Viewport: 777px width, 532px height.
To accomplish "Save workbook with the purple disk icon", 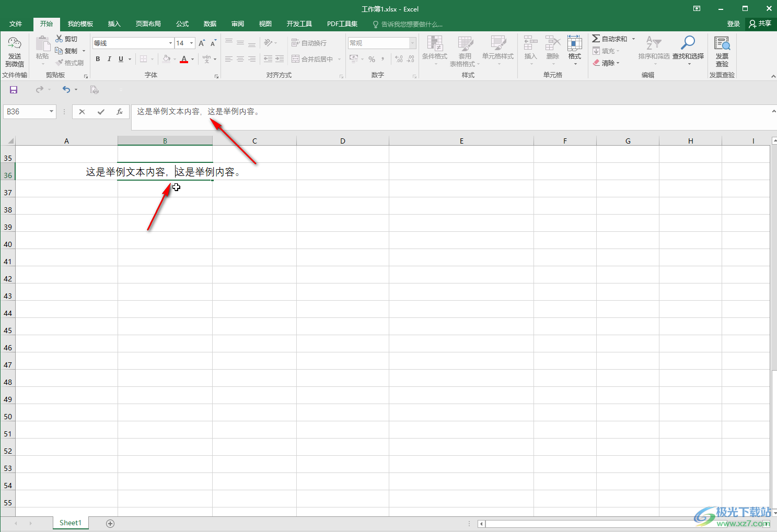I will click(14, 90).
